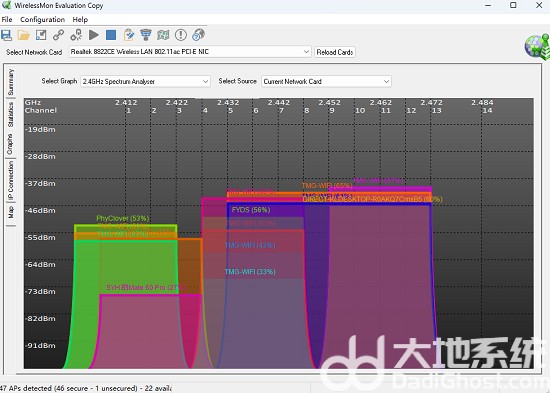
Task: Click the funnel filter icon
Action: click(x=146, y=35)
